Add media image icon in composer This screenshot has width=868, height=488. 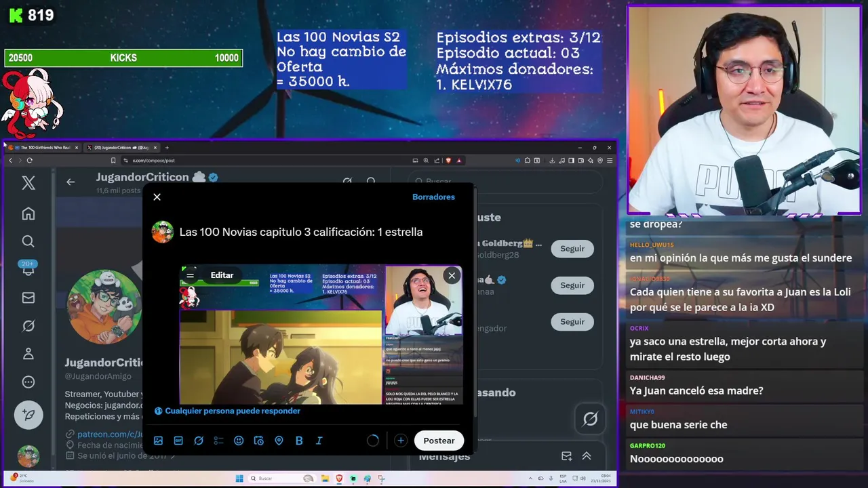pos(158,441)
